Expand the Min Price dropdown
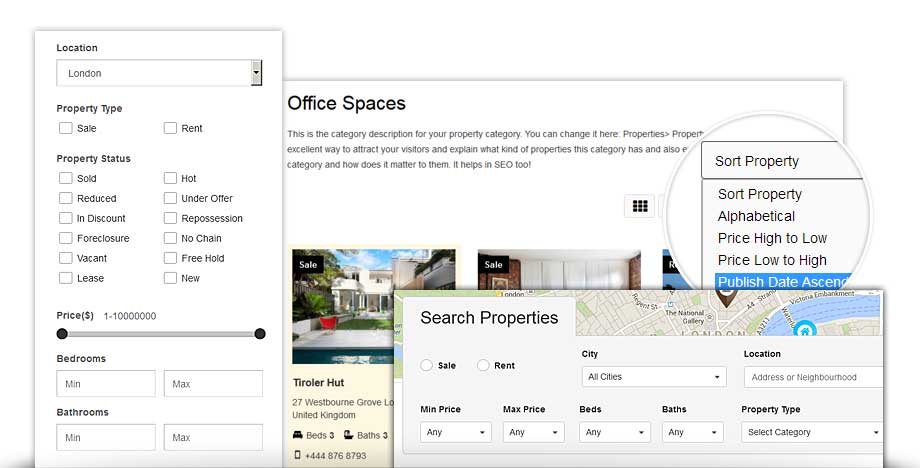 [456, 432]
